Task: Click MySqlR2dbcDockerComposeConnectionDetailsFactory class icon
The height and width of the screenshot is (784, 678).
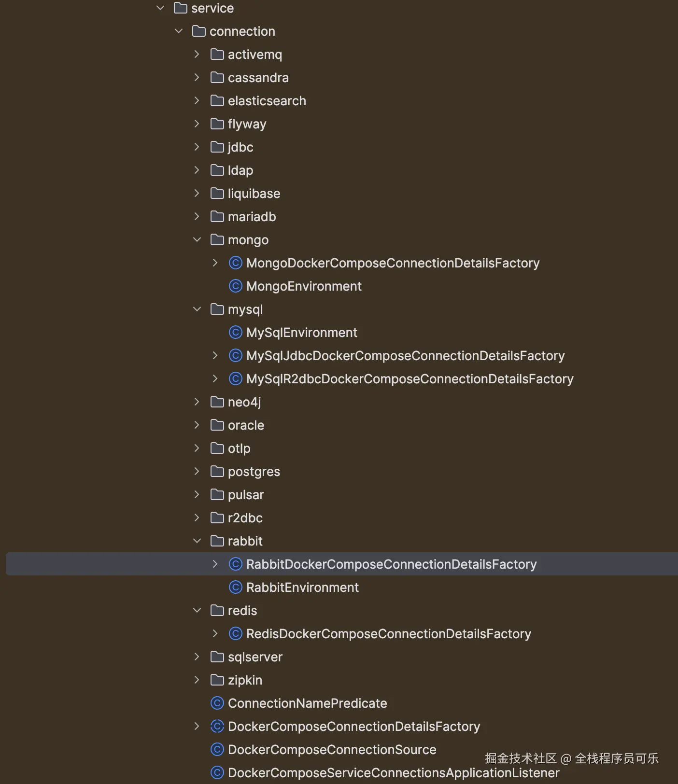Action: [236, 379]
